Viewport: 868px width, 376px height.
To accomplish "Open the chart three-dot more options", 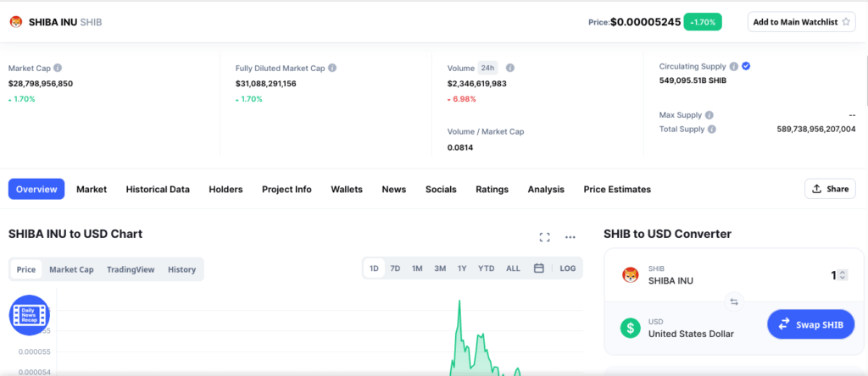I will click(x=570, y=237).
